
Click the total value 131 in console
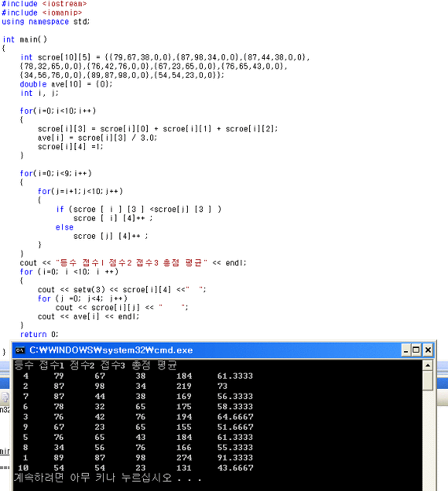pyautogui.click(x=184, y=468)
